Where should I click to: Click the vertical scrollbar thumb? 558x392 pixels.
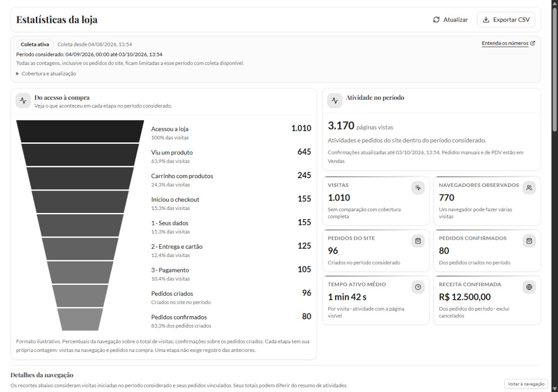coord(554,69)
